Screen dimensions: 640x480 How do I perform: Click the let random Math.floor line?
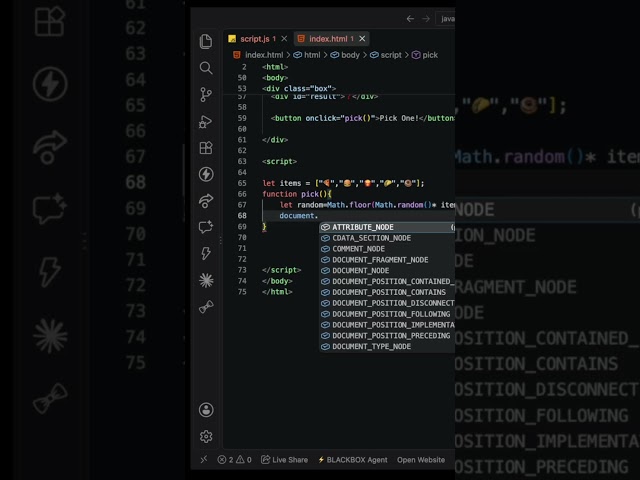point(367,205)
